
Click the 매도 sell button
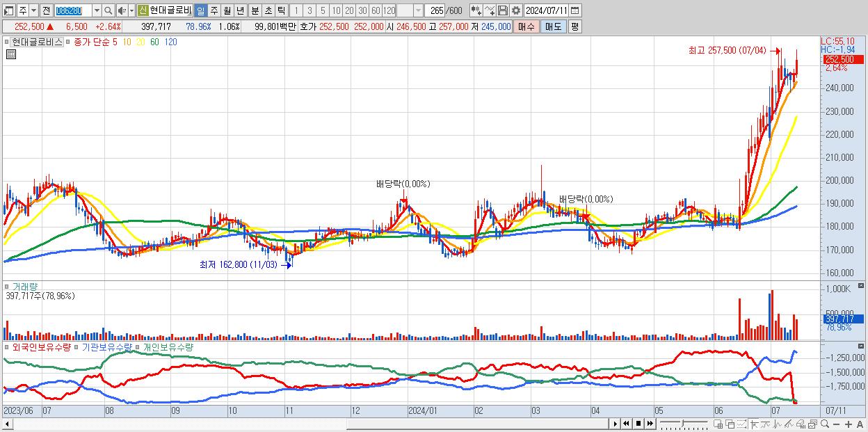pos(553,26)
